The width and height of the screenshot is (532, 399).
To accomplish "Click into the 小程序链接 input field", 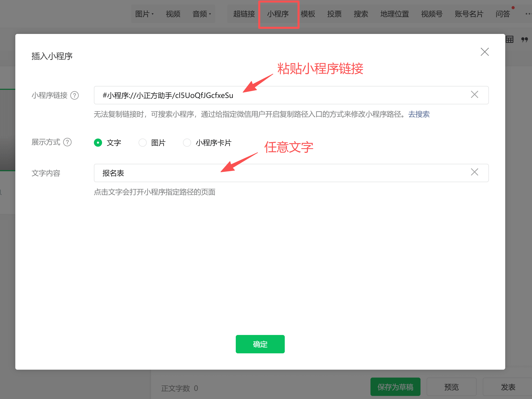I will pos(281,95).
